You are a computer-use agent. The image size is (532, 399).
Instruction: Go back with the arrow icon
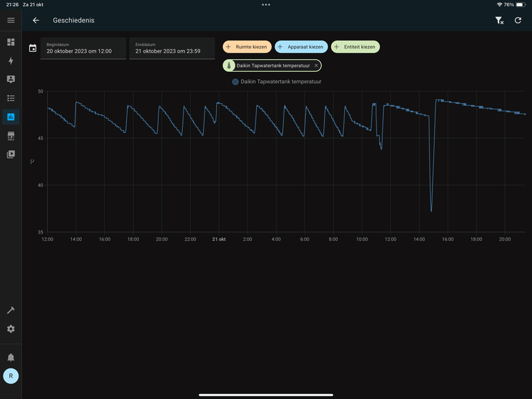[x=36, y=21]
